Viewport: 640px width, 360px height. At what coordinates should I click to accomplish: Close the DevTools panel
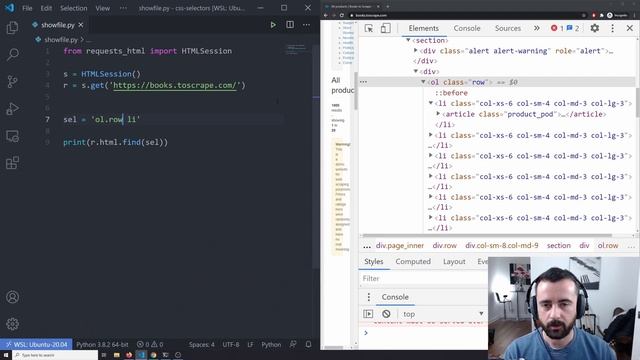(x=629, y=28)
